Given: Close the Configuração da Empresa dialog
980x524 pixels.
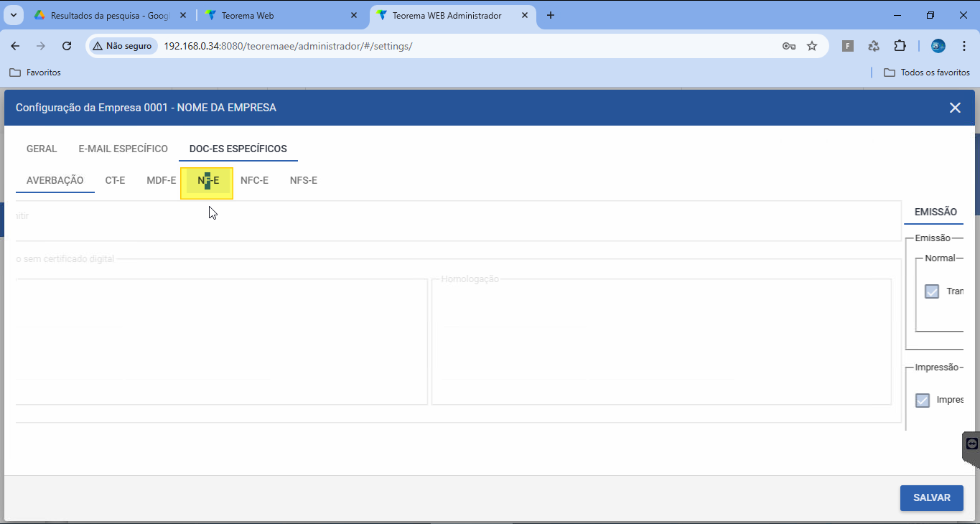Looking at the screenshot, I should click(955, 108).
